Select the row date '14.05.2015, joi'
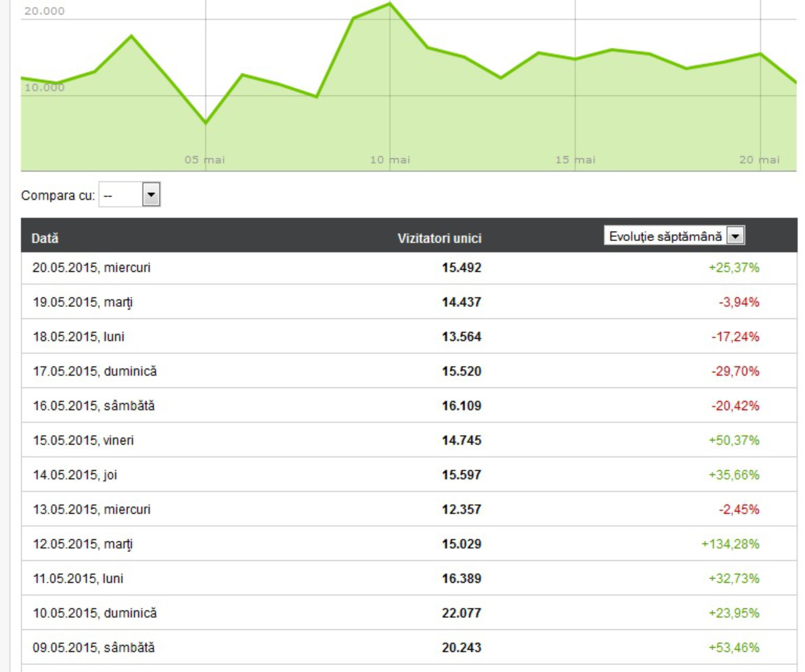 pyautogui.click(x=75, y=475)
